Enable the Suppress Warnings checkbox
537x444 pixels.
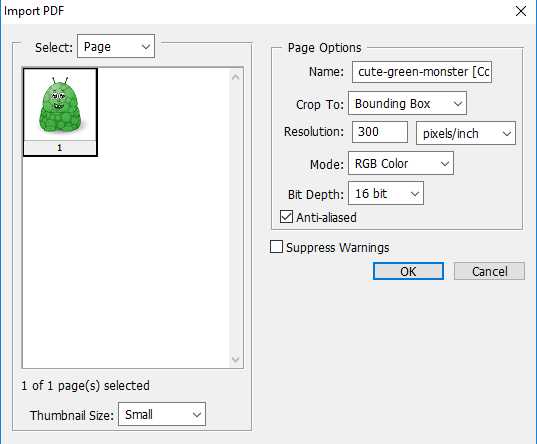(x=276, y=247)
